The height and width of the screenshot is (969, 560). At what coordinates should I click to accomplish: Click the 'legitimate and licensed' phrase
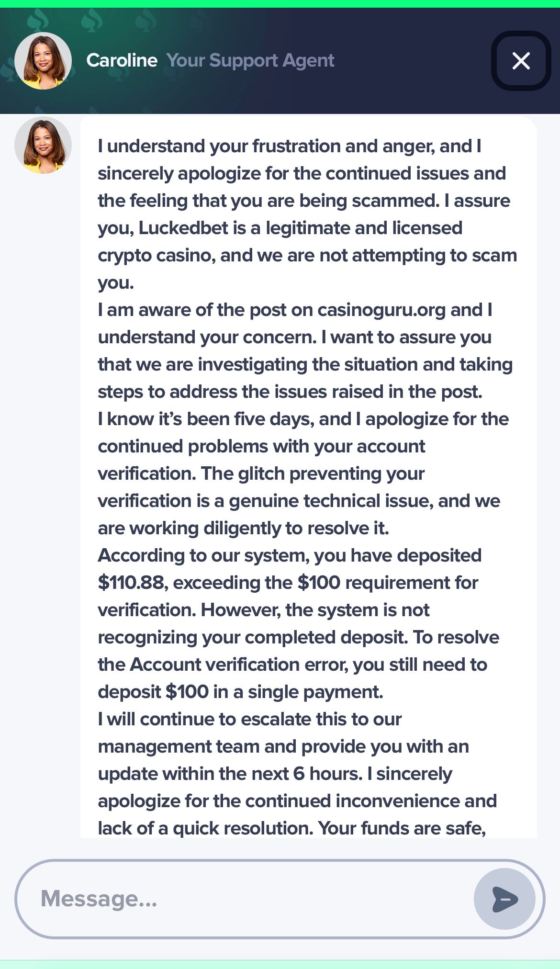[364, 228]
